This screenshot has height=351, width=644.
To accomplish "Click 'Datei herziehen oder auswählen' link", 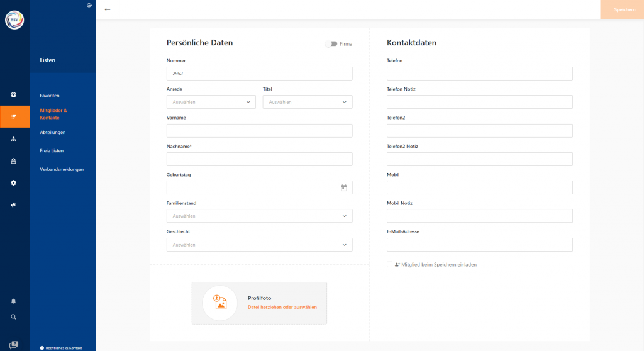I will tap(282, 308).
